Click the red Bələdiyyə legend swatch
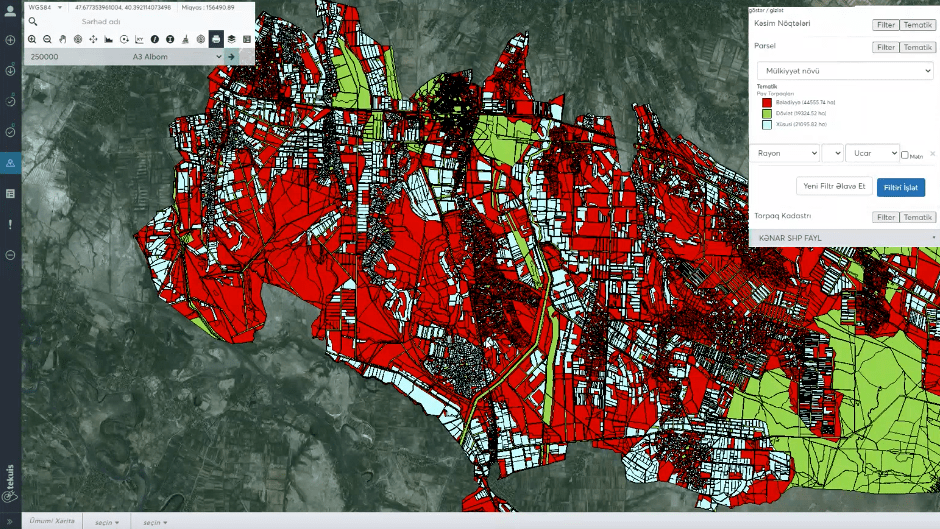 767,103
